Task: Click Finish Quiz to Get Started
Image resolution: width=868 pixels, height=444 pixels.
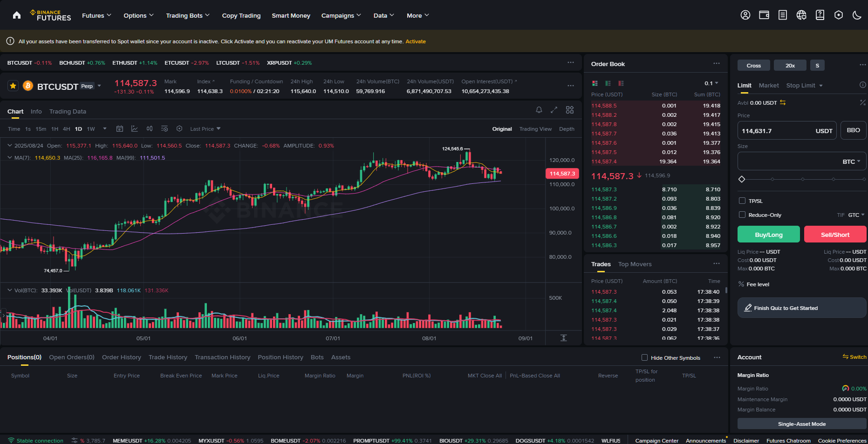Action: [802, 308]
